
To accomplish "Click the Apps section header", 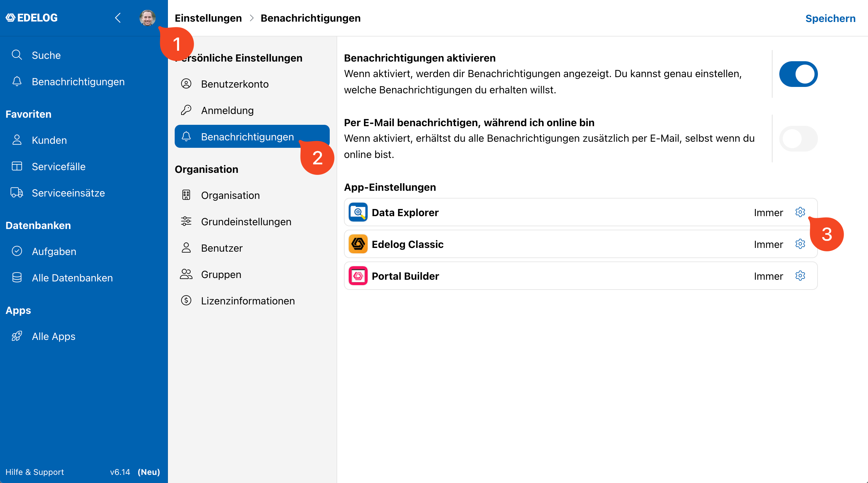I will click(x=18, y=310).
